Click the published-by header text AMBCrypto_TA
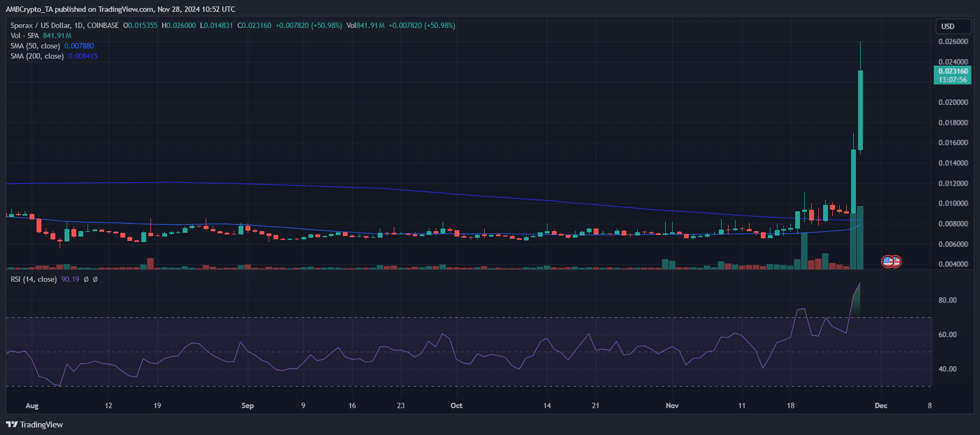980x435 pixels. 29,9
